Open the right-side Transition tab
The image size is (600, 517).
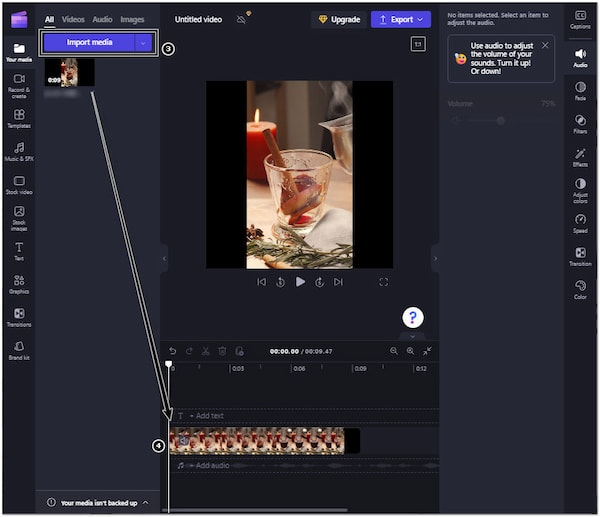[x=580, y=256]
